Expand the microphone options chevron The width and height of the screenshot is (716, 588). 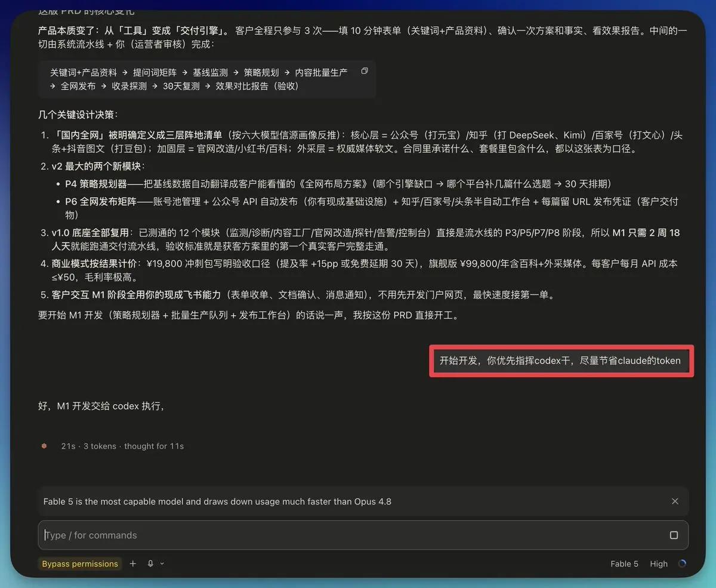162,564
